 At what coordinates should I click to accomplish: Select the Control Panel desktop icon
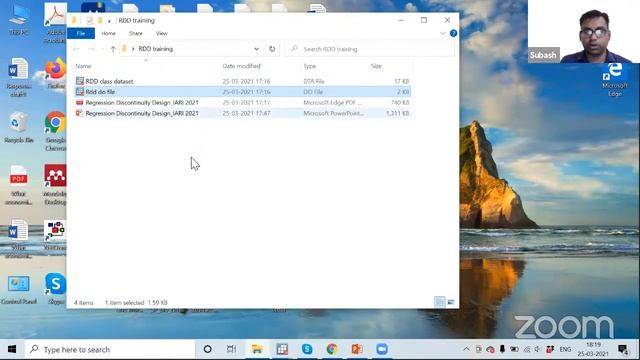[19, 289]
